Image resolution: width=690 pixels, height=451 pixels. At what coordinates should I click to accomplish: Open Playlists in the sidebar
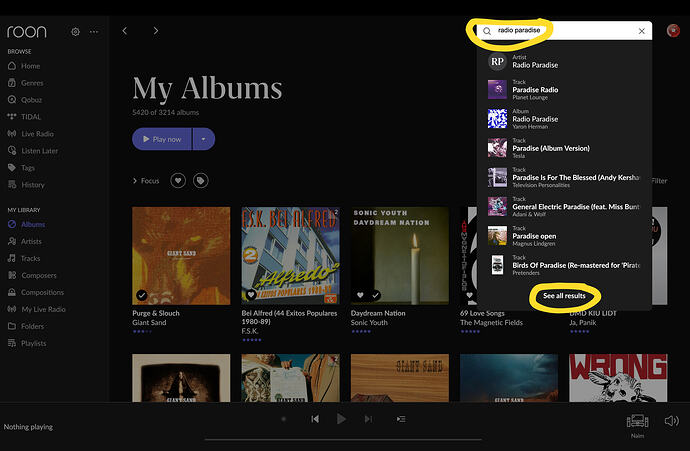point(27,343)
